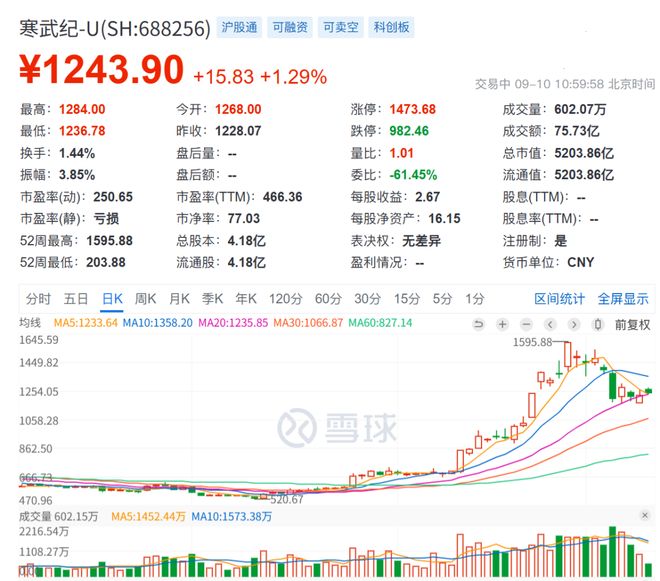This screenshot has width=660, height=581.
Task: Click volume MA10:1573.38万 label
Action: coord(232,516)
